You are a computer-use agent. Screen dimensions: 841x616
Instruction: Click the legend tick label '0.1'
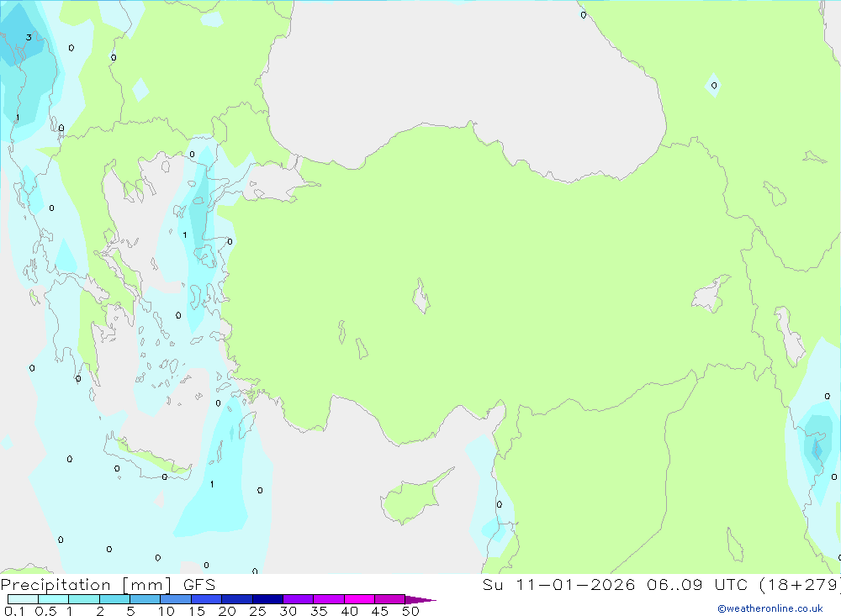[14, 611]
